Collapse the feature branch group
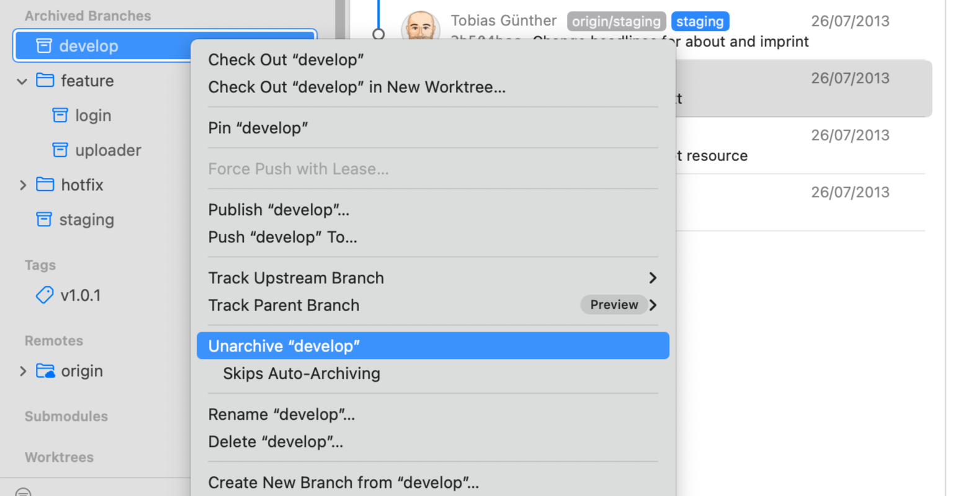This screenshot has height=496, width=980. point(22,81)
